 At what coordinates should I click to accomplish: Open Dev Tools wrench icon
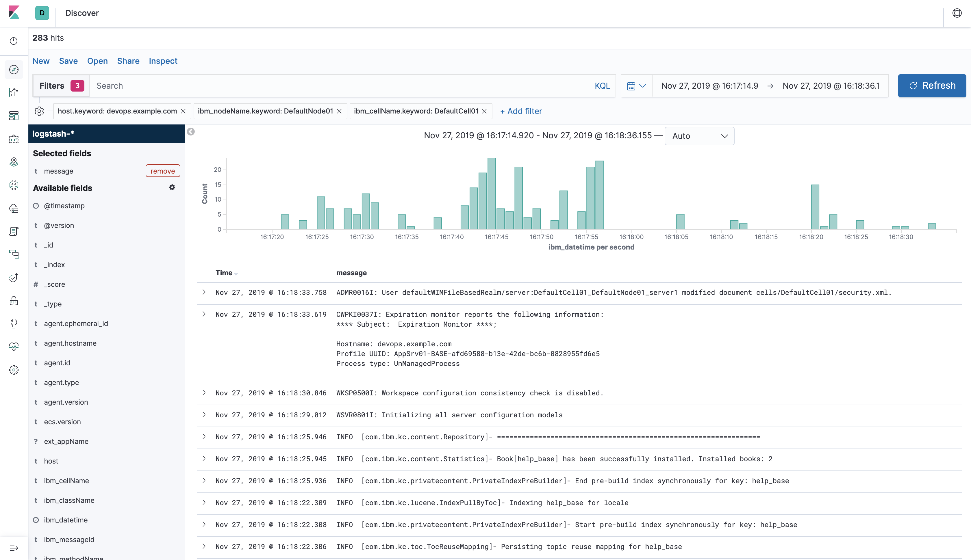tap(14, 323)
